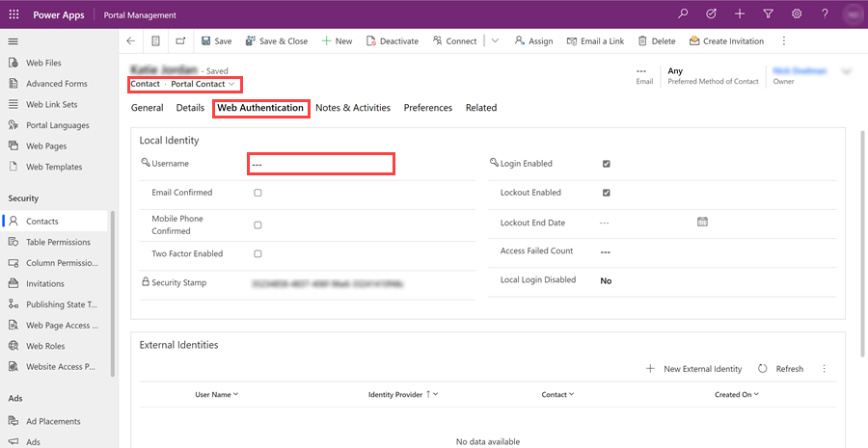Screen dimensions: 868x448
Task: Open the app launcher waffle icon
Action: [14, 14]
